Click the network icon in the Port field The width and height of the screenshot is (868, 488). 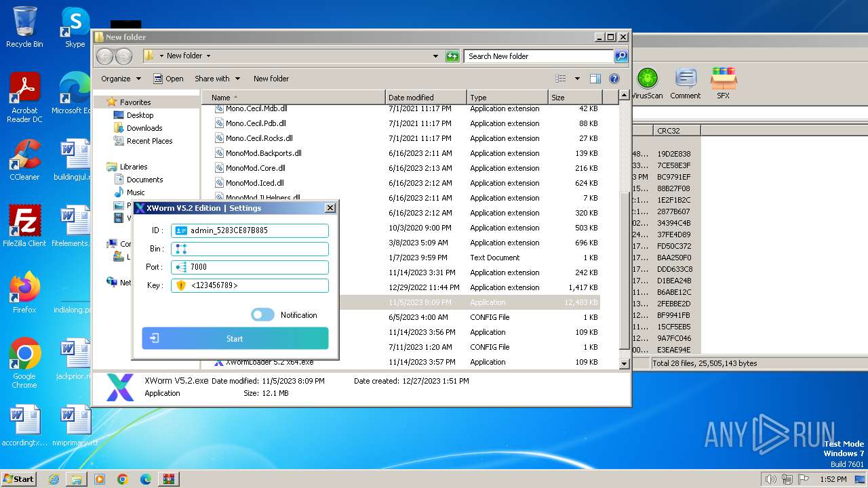pyautogui.click(x=181, y=267)
